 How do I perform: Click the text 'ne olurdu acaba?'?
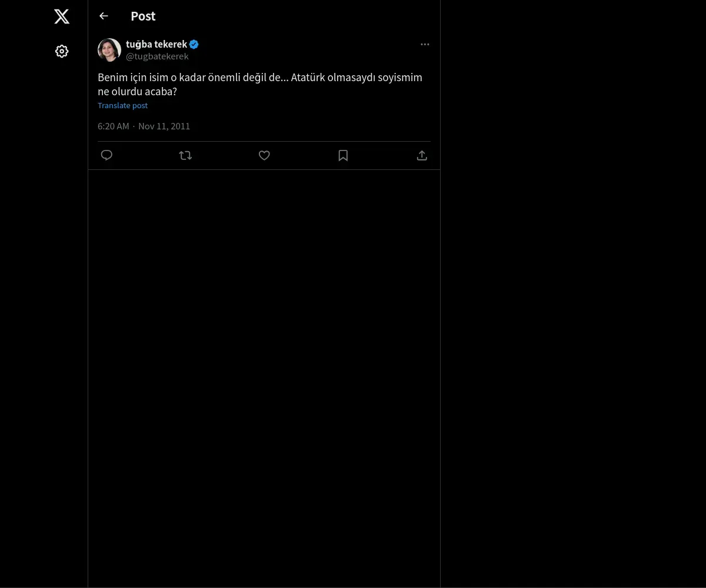(137, 92)
